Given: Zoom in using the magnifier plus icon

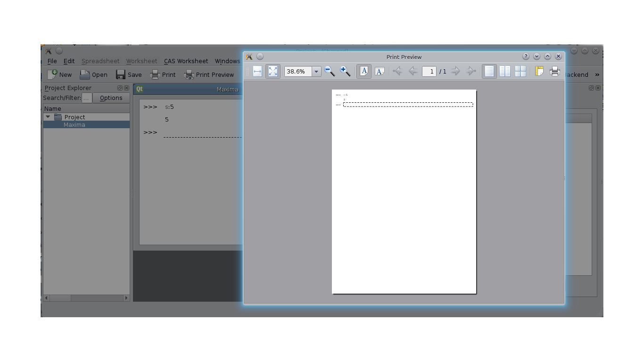Looking at the screenshot, I should click(x=345, y=71).
